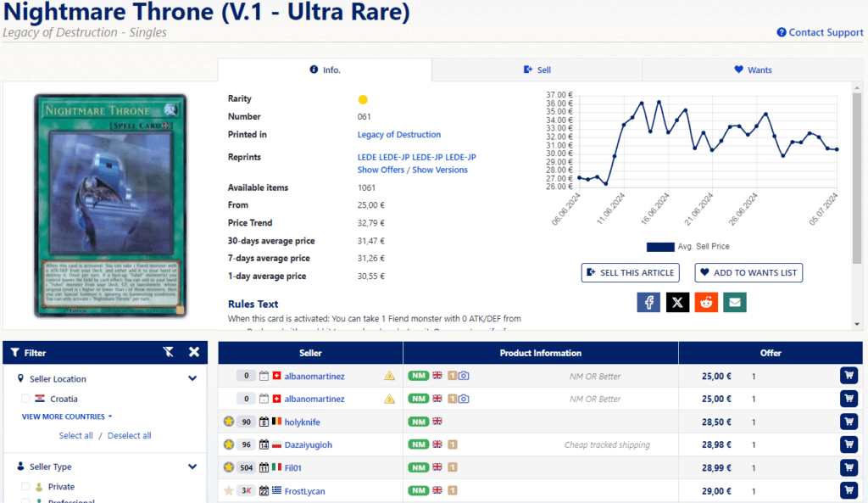
Task: Open the Legacy of Destruction set link
Action: click(399, 135)
